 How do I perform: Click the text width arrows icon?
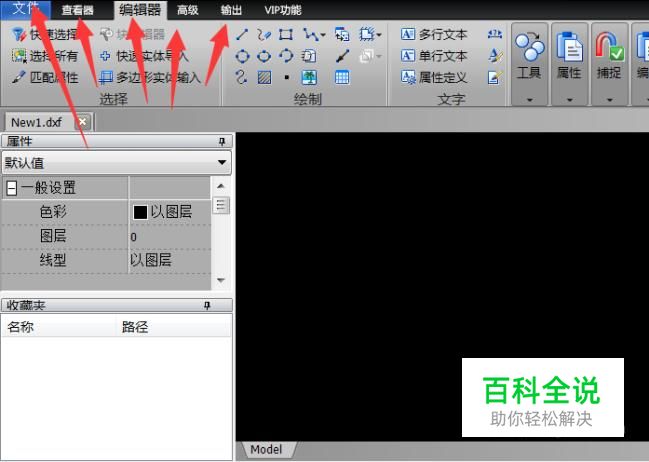coord(495,34)
